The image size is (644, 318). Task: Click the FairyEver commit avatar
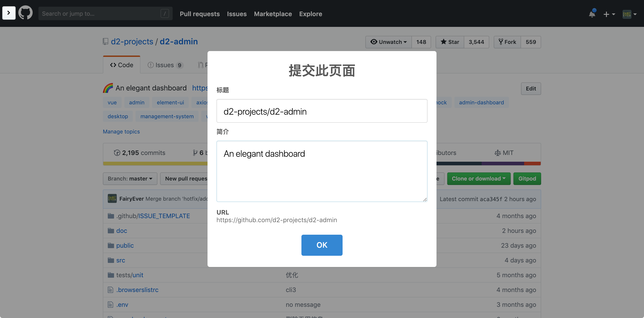[112, 199]
